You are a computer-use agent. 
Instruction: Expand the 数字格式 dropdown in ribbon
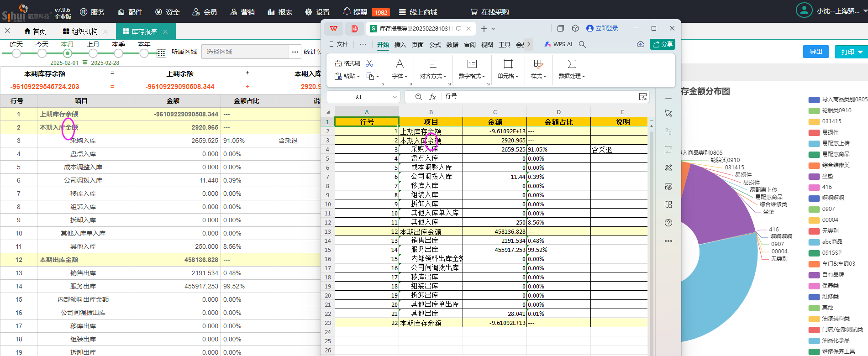[x=472, y=76]
